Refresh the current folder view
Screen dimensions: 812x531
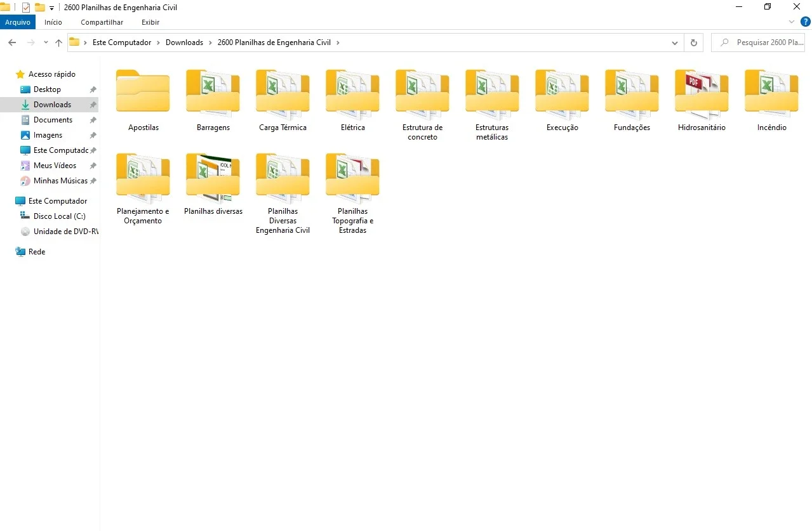pyautogui.click(x=693, y=43)
